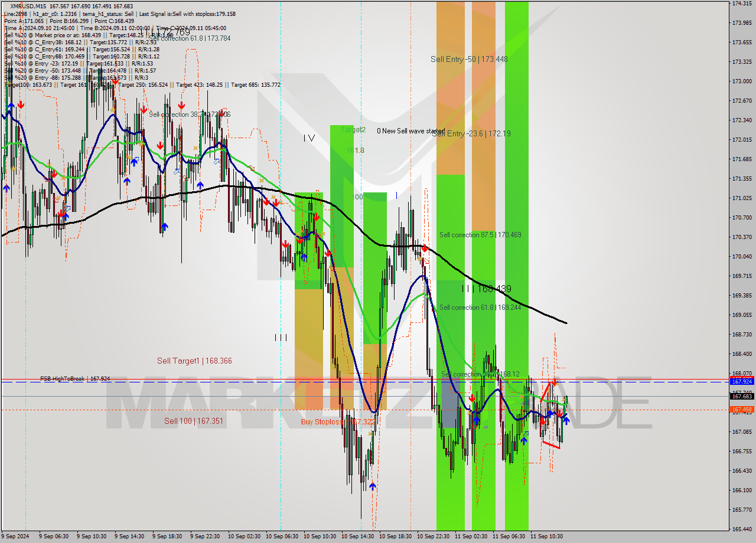The height and width of the screenshot is (543, 756).
Task: Click 171.025 on the price axis
Action: 742,198
